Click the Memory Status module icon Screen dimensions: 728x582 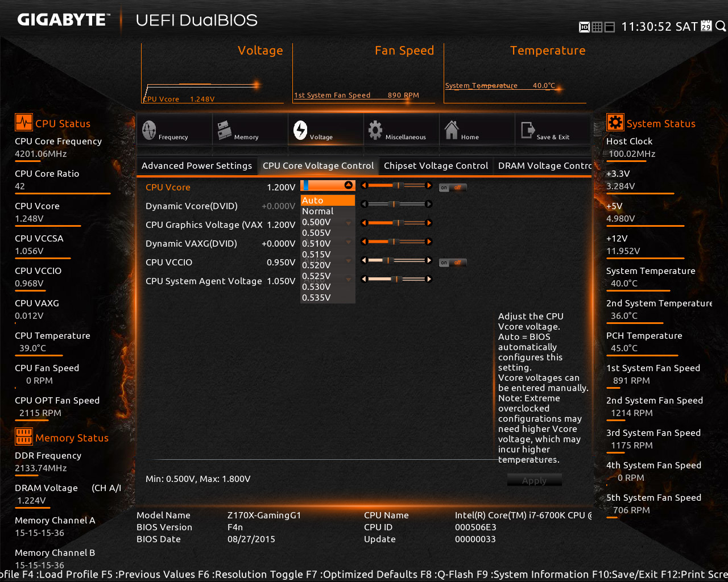coord(24,437)
